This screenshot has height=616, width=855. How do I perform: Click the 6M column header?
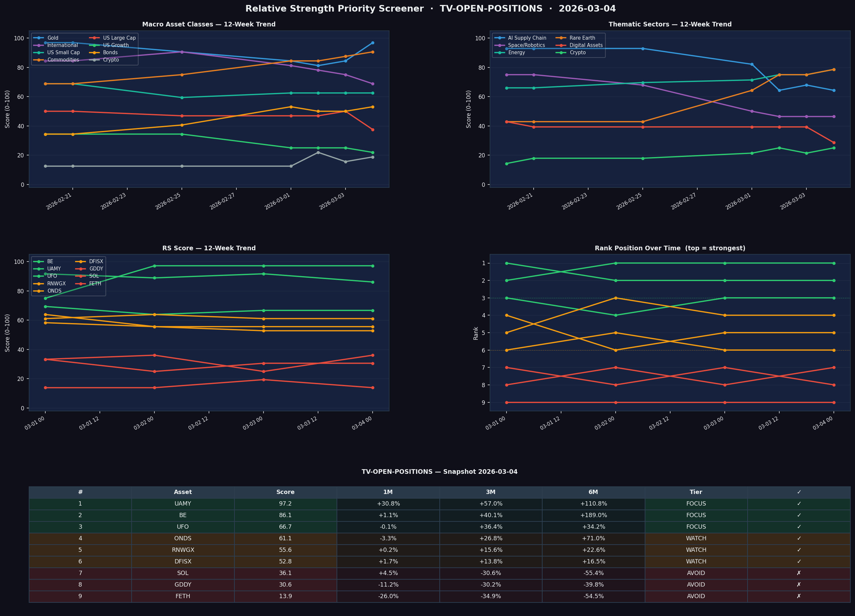pyautogui.click(x=593, y=492)
